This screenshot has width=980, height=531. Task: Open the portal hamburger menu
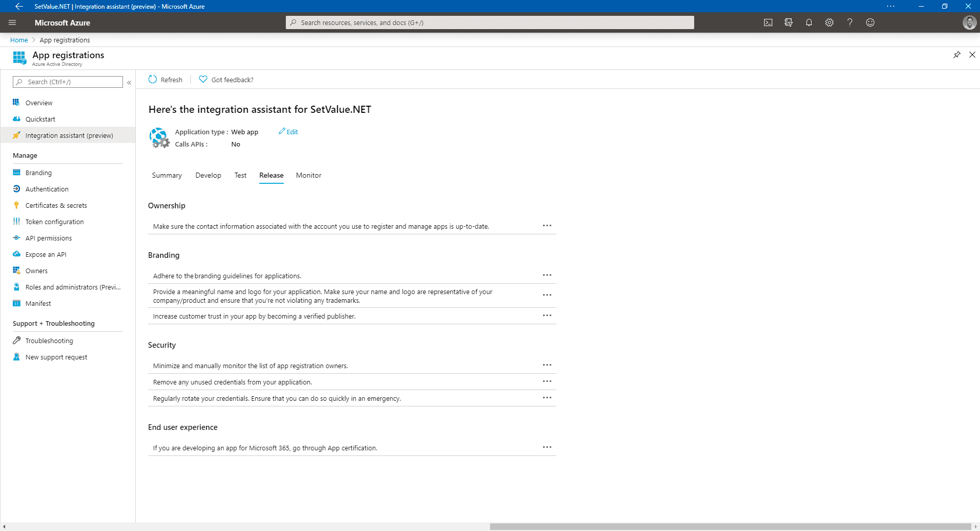[12, 22]
